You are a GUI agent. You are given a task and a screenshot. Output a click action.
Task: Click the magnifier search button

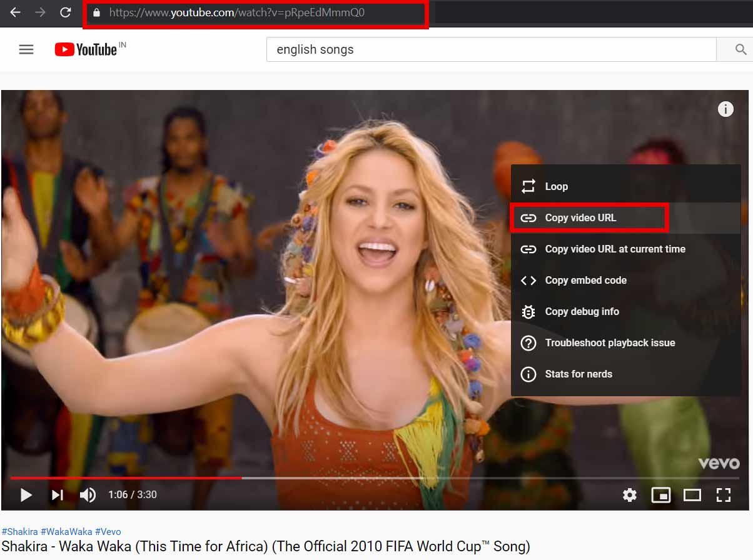click(x=740, y=49)
